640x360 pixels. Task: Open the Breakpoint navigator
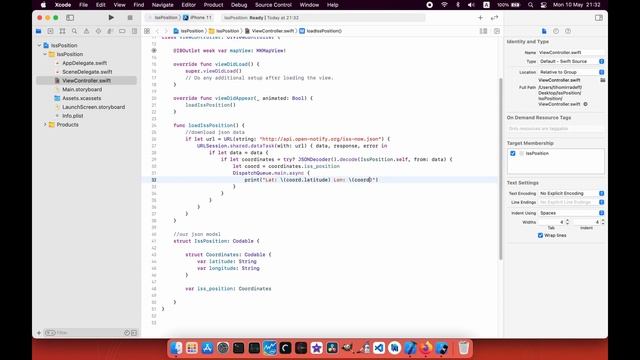tap(122, 31)
